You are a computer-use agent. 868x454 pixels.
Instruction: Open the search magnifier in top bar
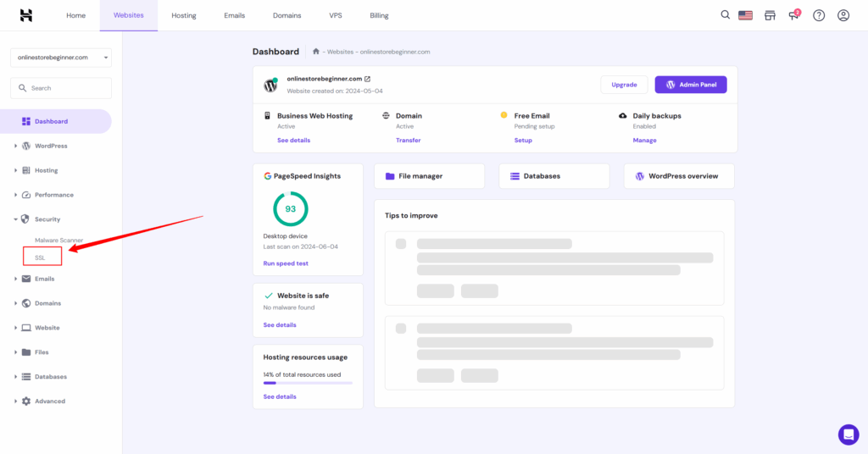coord(725,15)
